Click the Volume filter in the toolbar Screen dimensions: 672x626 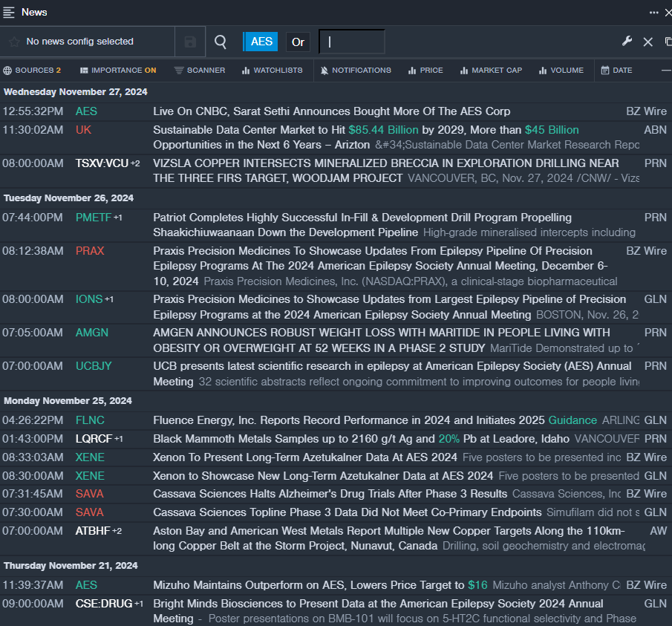click(561, 71)
